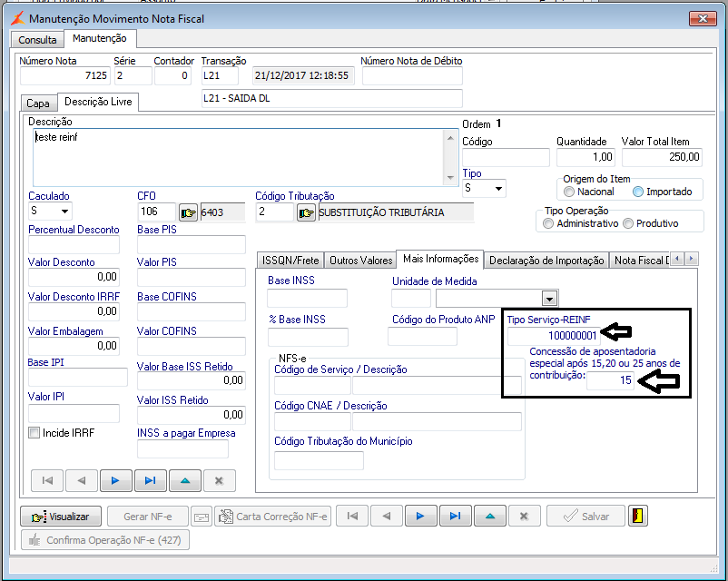Open the Caculado dropdown

click(x=64, y=212)
